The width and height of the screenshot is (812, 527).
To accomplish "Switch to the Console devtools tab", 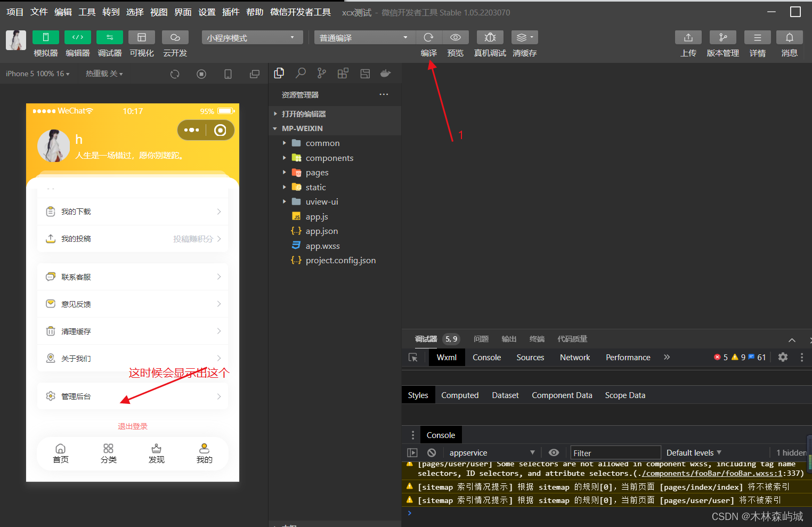I will coord(487,358).
